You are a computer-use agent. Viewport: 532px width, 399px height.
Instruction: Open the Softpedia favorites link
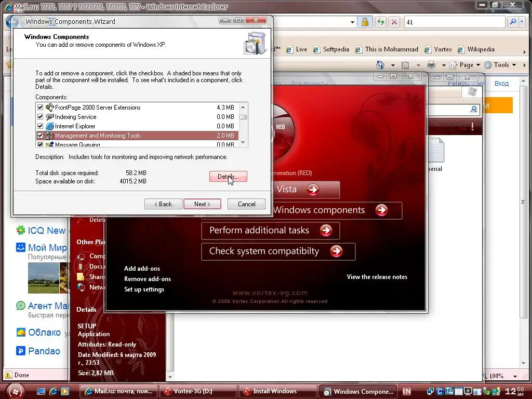coord(331,49)
